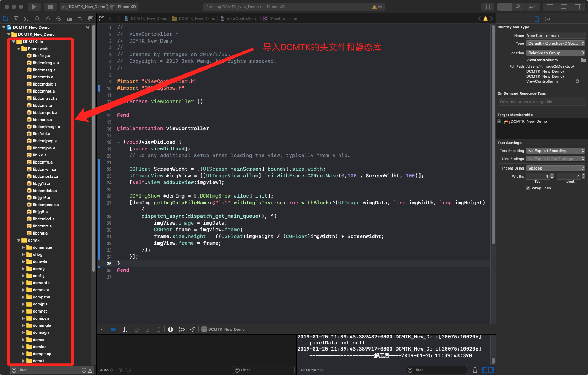
Task: Open the Text Encoding dropdown
Action: (x=555, y=151)
